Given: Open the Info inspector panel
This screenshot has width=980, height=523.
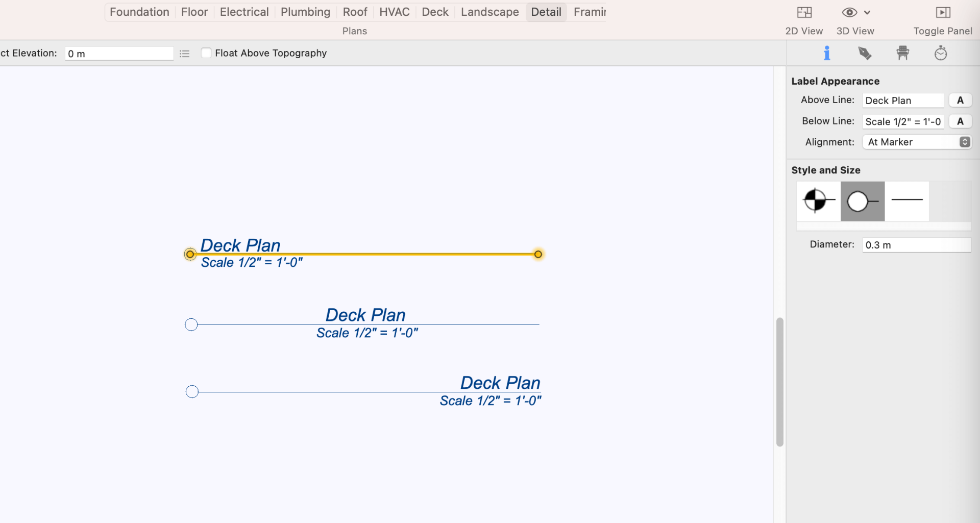Looking at the screenshot, I should (827, 53).
